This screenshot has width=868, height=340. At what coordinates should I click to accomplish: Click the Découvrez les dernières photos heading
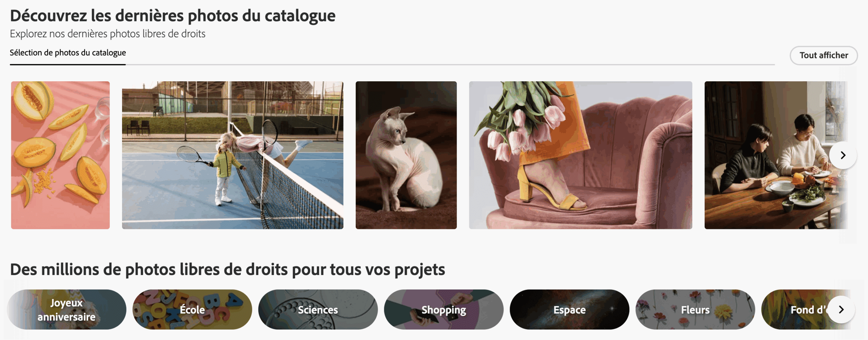tap(173, 16)
